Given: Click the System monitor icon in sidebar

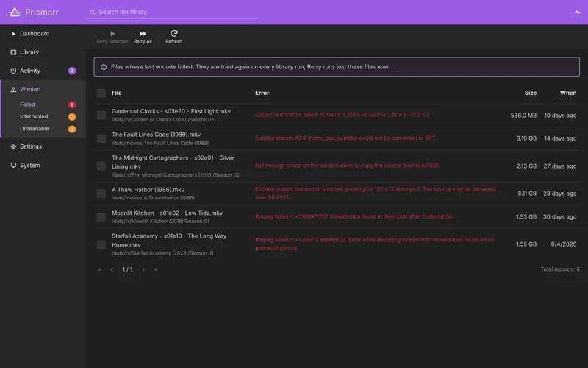Looking at the screenshot, I should pyautogui.click(x=13, y=165).
